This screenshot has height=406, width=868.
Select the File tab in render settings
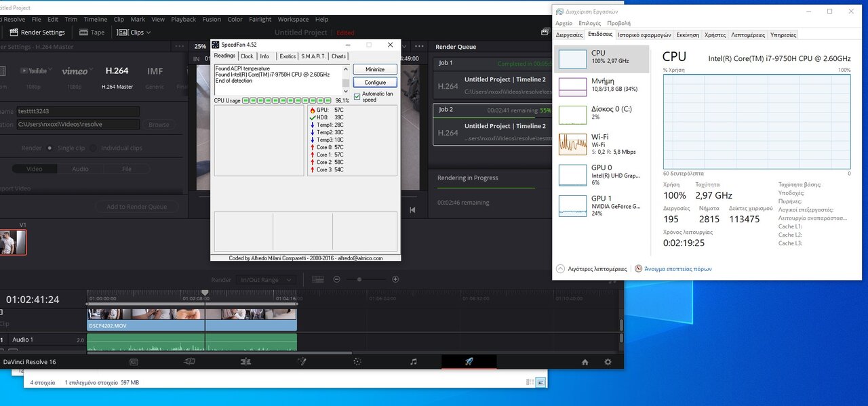[x=127, y=169]
